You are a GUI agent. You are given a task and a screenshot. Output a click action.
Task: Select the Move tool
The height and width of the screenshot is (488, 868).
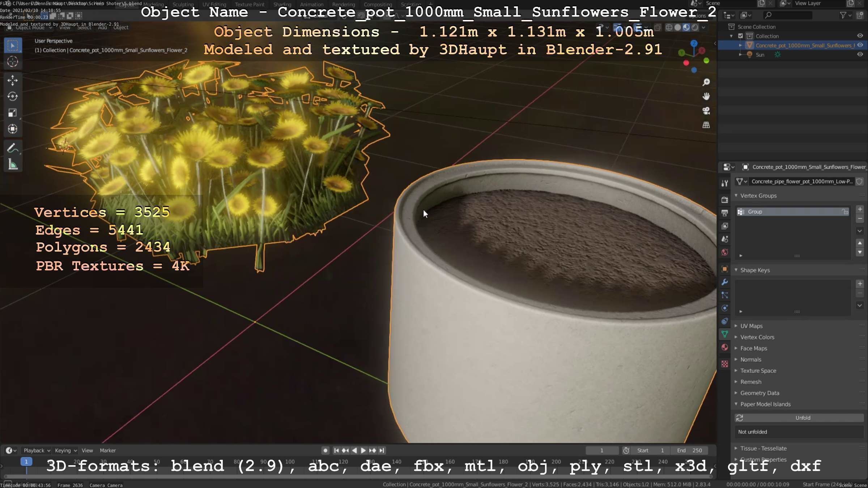point(13,80)
